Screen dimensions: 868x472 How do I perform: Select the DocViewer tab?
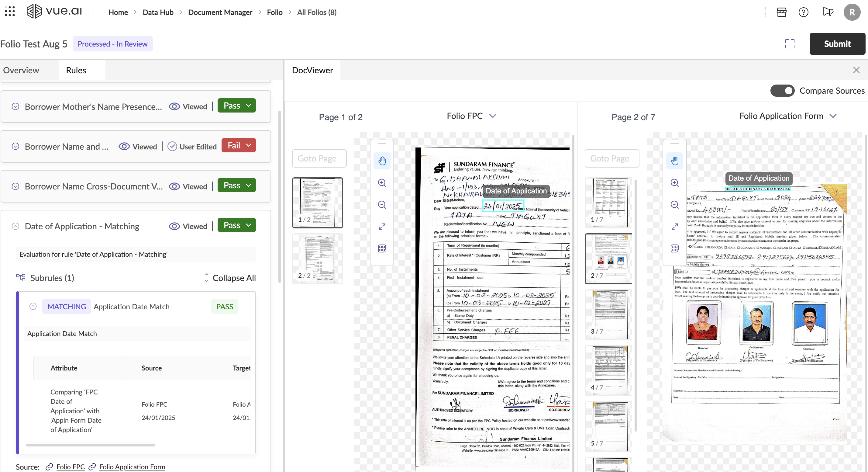312,70
